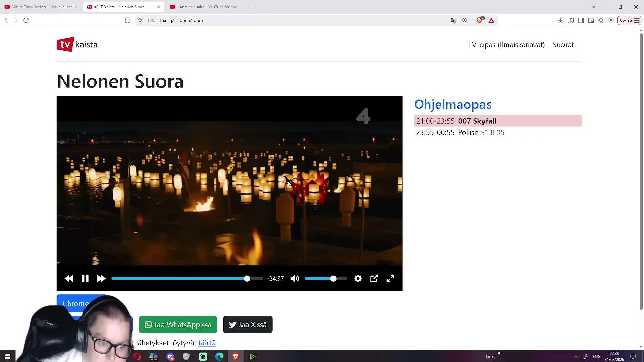
Task: Open the ENG language selector
Action: tap(596, 357)
